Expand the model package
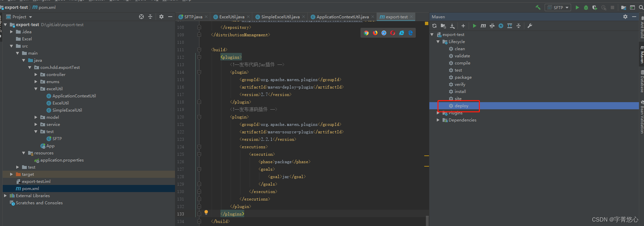Image resolution: width=644 pixels, height=226 pixels. [36, 117]
